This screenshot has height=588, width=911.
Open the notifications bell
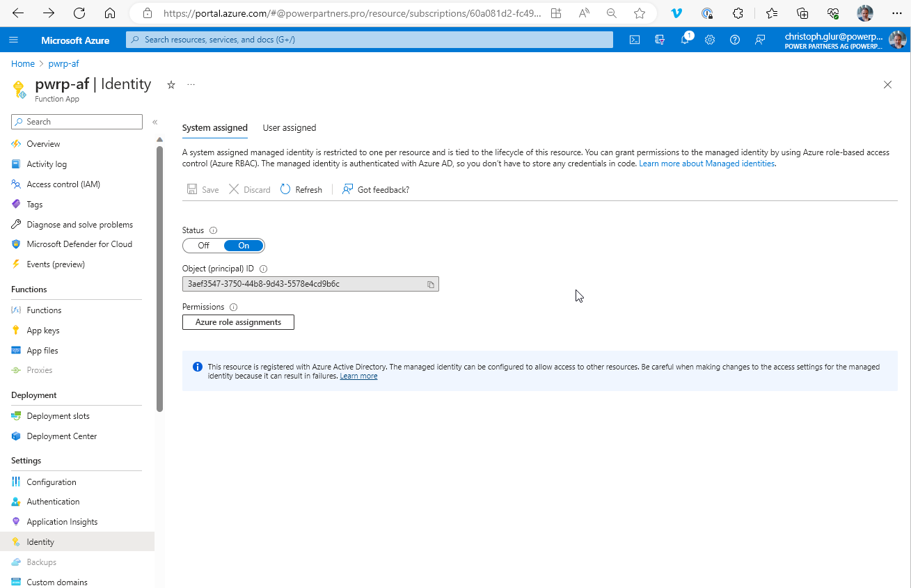point(686,40)
